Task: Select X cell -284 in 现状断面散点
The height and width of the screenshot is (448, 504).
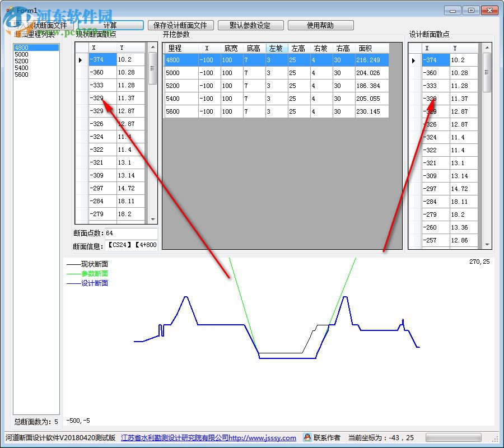Action: tap(102, 201)
